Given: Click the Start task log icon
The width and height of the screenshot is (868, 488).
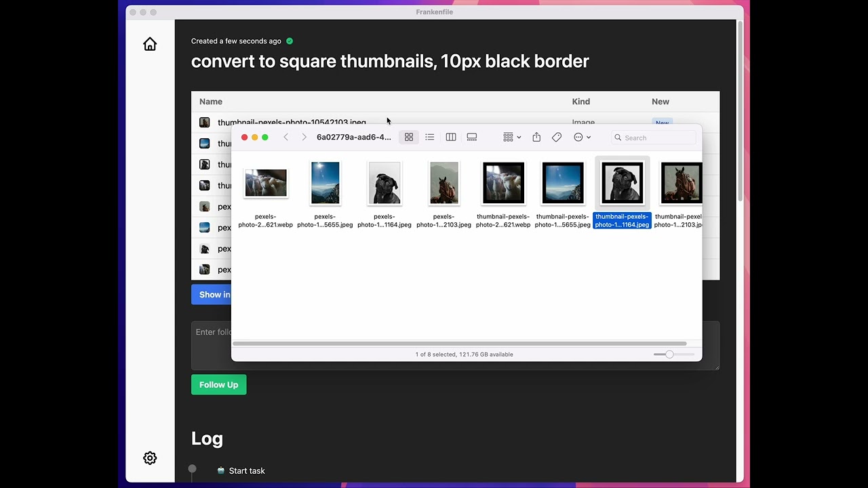Looking at the screenshot, I should (x=221, y=470).
